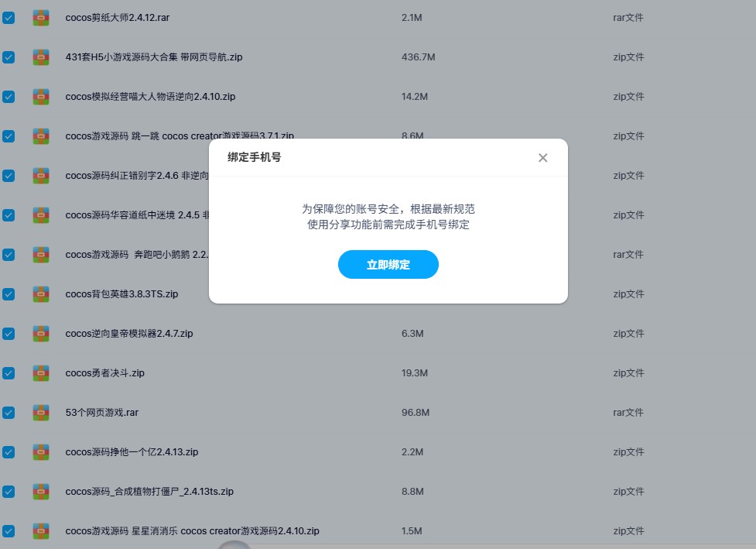The height and width of the screenshot is (549, 756).
Task: Click archive icon of 431套H5小游戏源码大合集
Action: tap(41, 57)
